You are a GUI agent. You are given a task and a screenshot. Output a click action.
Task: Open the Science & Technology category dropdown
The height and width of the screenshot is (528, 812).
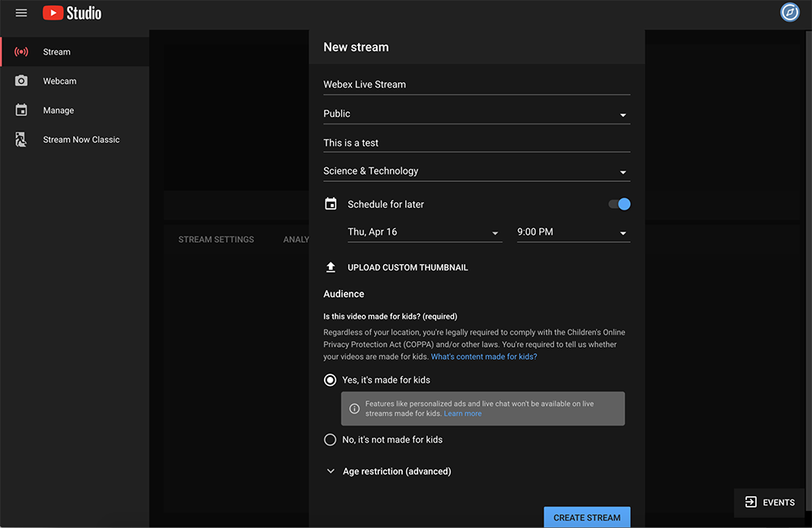(x=477, y=171)
